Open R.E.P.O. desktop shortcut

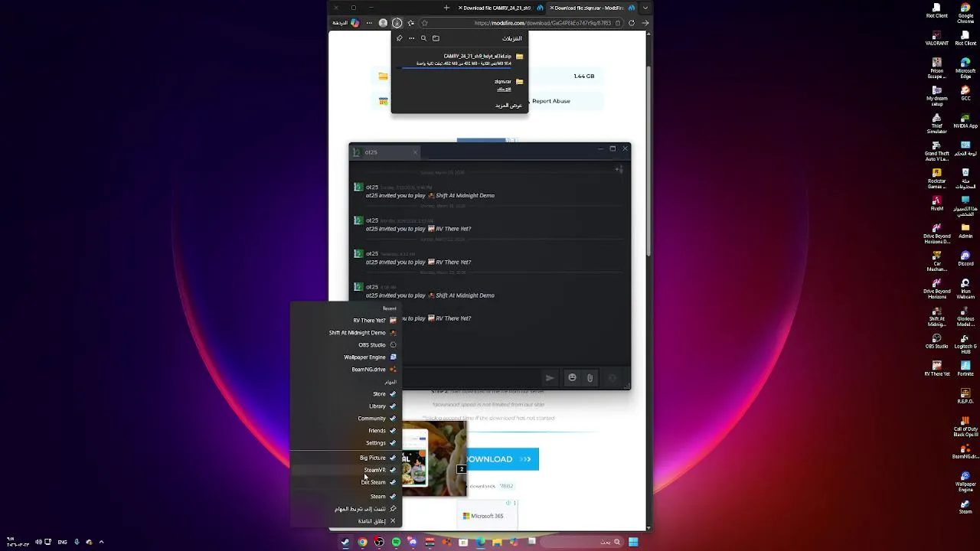[965, 396]
